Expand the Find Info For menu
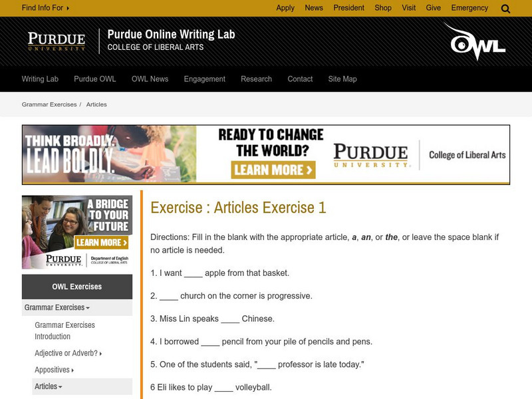 click(x=45, y=8)
